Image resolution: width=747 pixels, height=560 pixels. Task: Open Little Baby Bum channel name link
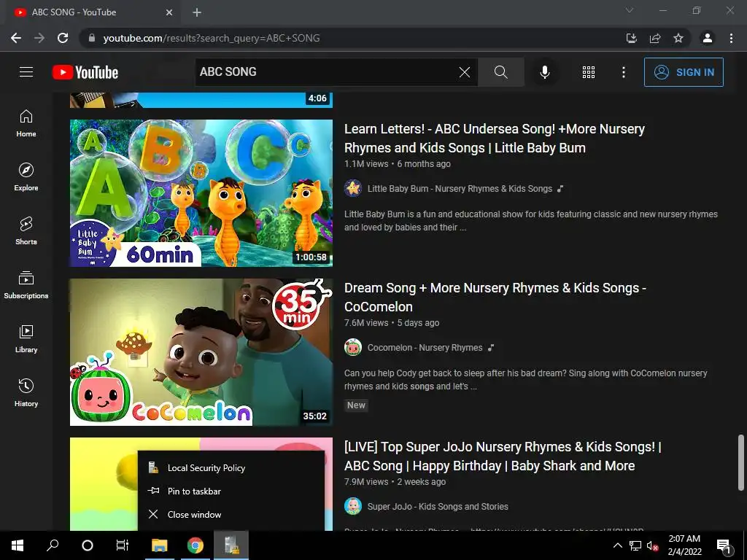click(460, 189)
